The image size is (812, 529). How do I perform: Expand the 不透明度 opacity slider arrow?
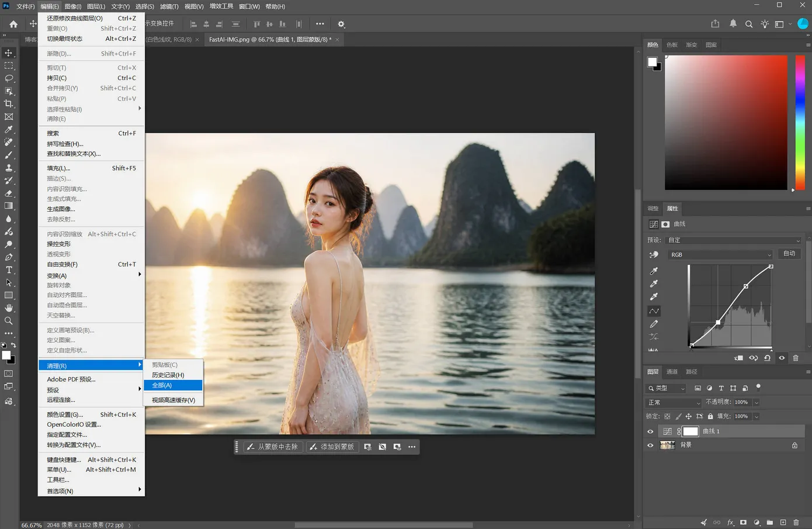(757, 403)
